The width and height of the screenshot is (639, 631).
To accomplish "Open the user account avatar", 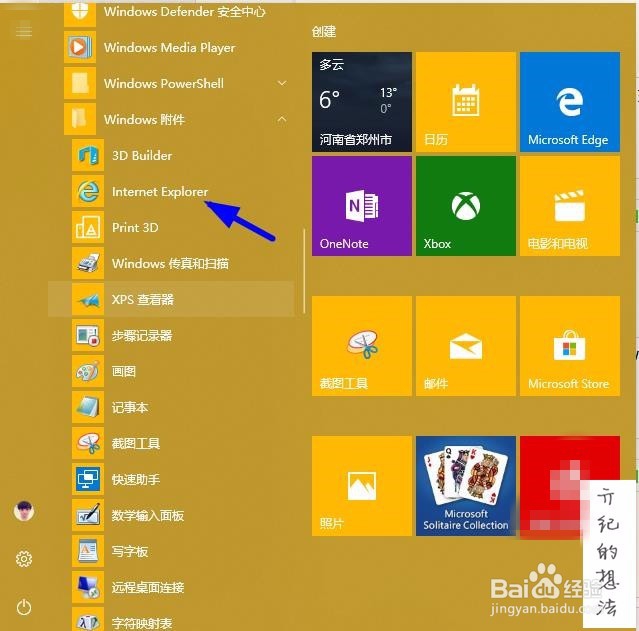I will point(24,511).
